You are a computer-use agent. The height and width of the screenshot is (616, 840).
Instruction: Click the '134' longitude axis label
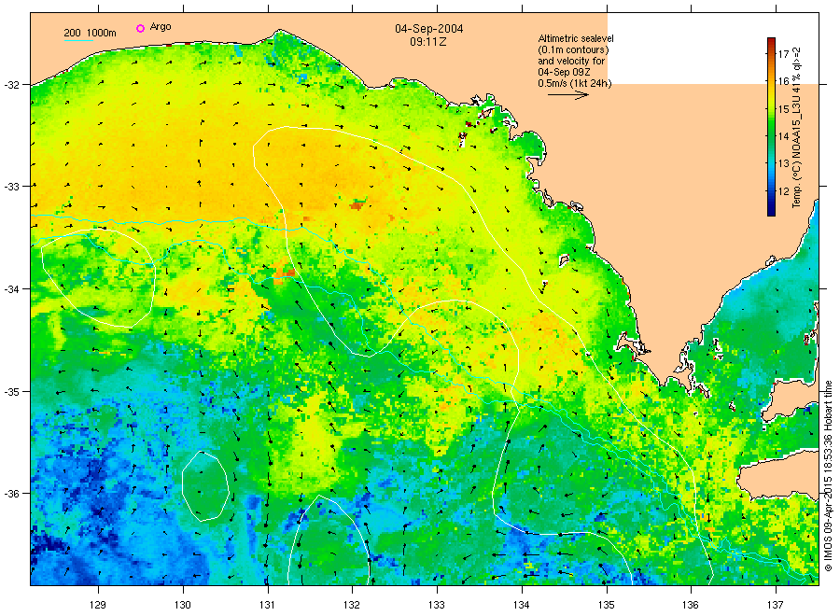click(x=521, y=606)
